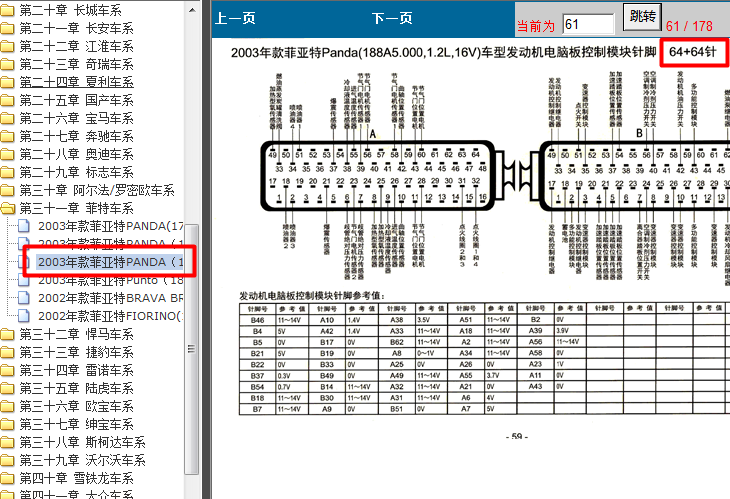Focus the current page number field
Screen dimensions: 730x499
pos(588,24)
